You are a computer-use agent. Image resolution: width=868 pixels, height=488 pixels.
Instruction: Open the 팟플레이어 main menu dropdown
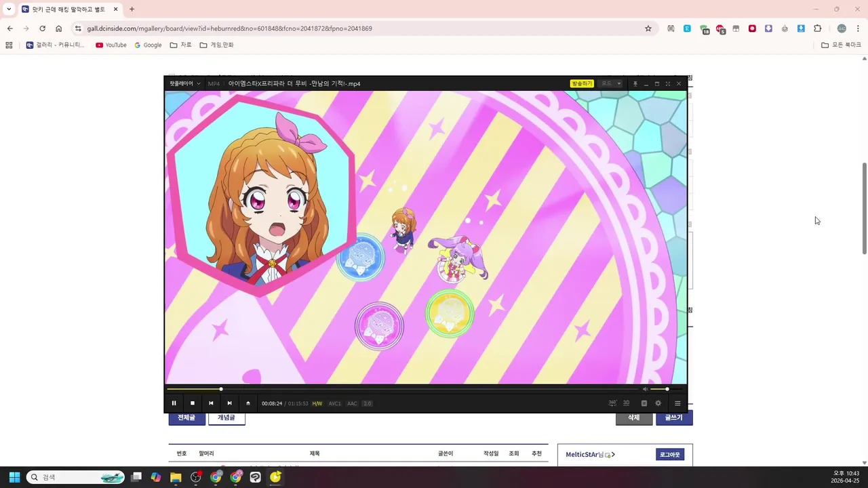tap(185, 83)
